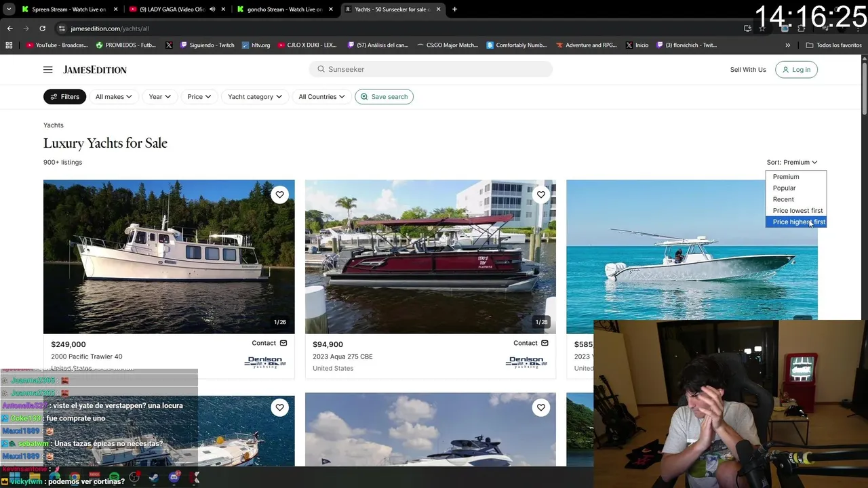This screenshot has width=868, height=488.
Task: Open a new browser tab
Action: click(454, 9)
